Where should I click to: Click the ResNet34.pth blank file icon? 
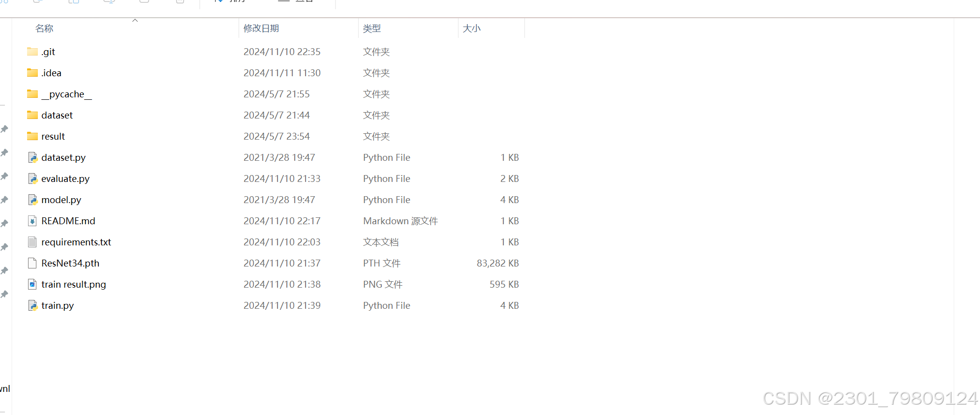click(x=32, y=263)
